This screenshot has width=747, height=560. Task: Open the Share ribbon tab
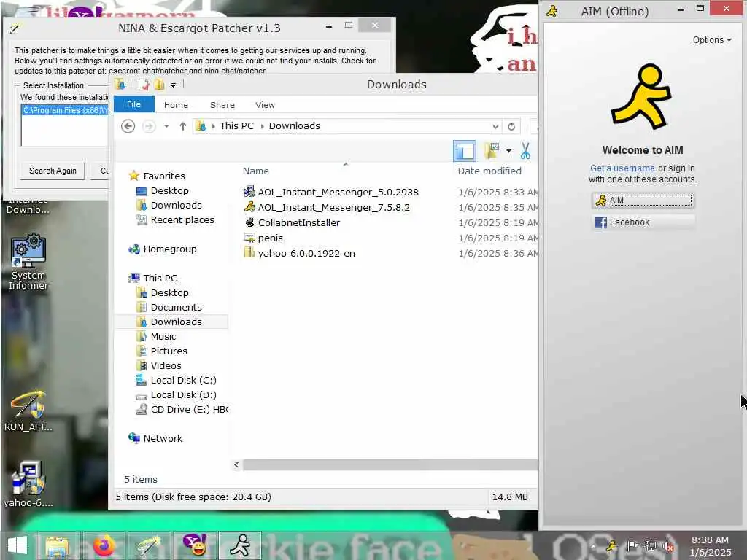[222, 105]
